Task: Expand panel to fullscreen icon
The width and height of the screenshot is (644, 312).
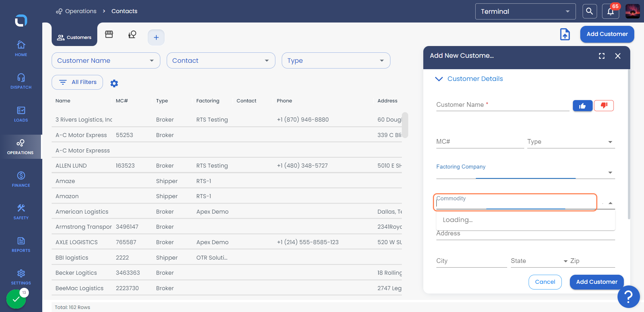Action: coord(602,56)
